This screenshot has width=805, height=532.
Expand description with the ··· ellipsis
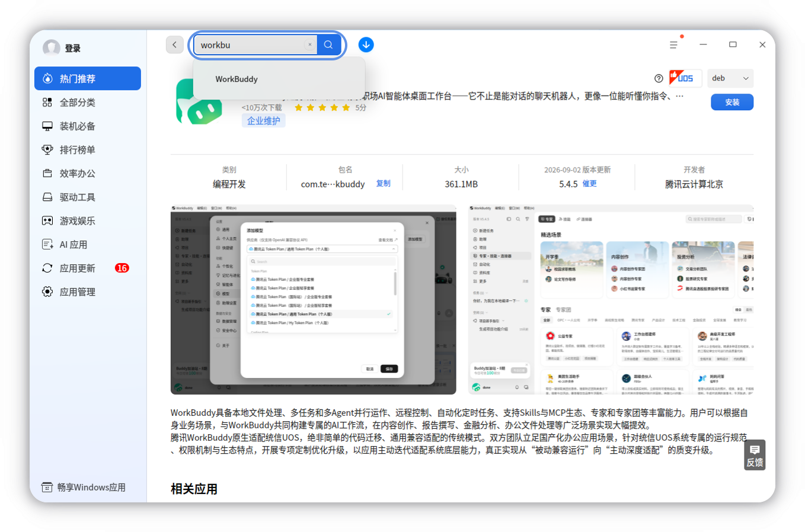[679, 96]
